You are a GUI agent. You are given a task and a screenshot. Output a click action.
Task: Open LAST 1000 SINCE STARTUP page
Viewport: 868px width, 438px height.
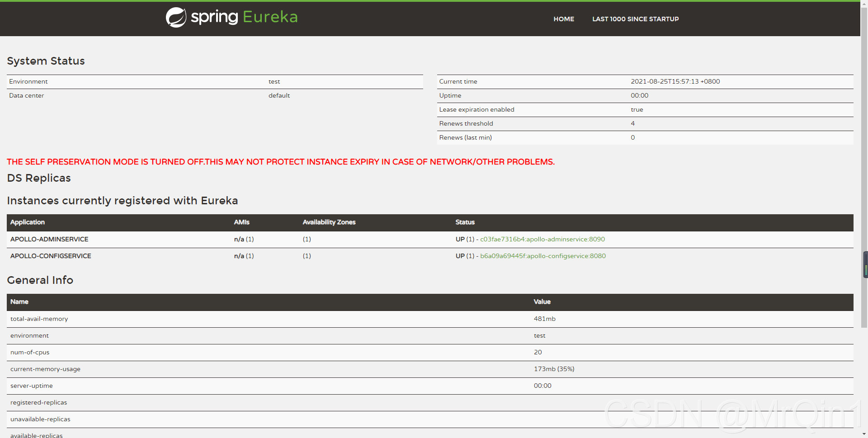(635, 19)
